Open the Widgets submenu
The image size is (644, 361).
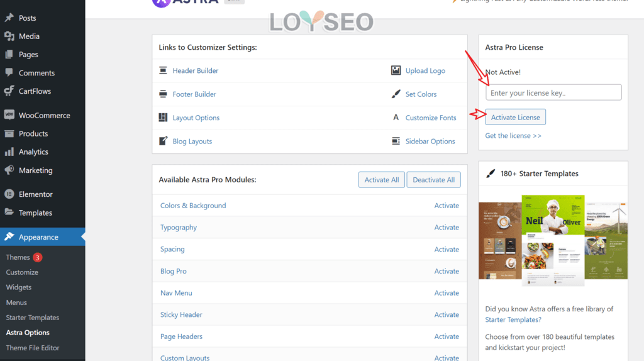click(x=18, y=287)
